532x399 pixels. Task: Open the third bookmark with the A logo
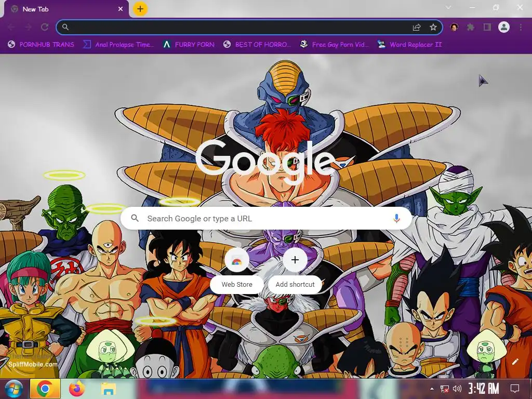(x=188, y=45)
